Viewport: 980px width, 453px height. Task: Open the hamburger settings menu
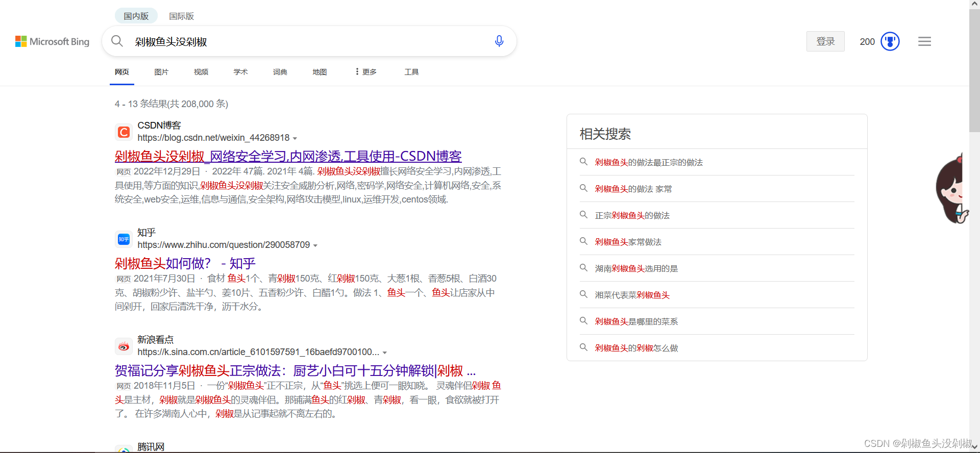pyautogui.click(x=924, y=41)
